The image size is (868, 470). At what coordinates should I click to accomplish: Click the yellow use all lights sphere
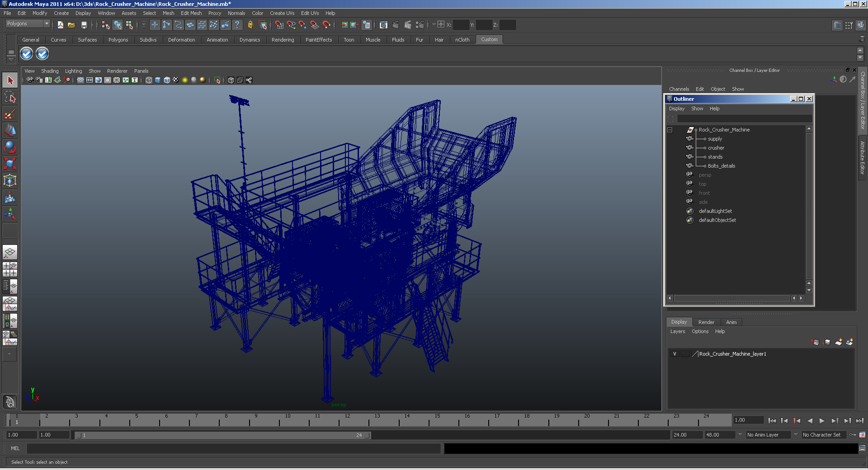pyautogui.click(x=185, y=80)
